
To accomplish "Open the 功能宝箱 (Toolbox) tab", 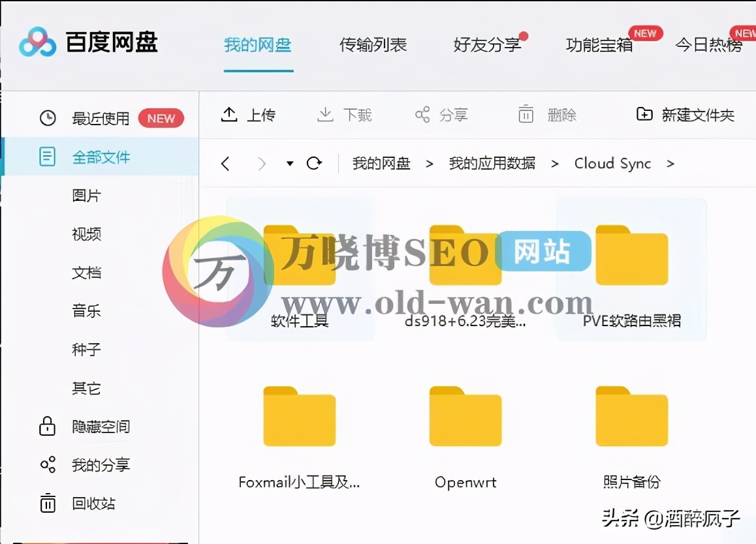I will click(597, 44).
